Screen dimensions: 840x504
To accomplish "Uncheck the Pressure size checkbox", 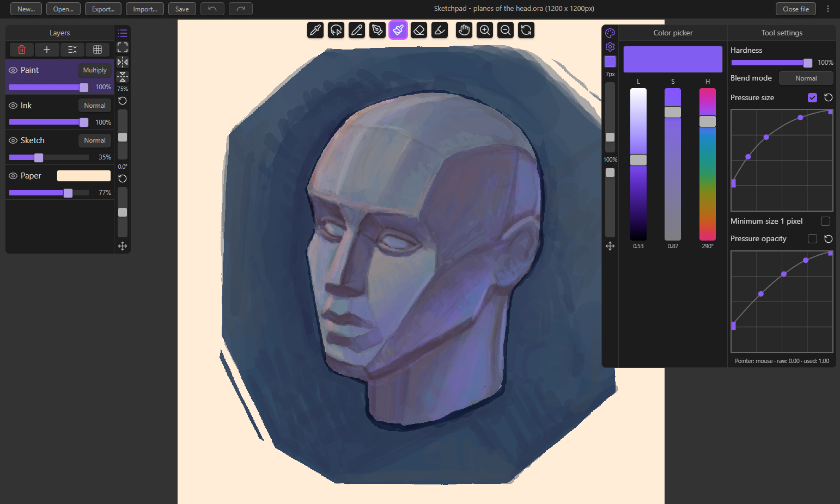I will (812, 97).
